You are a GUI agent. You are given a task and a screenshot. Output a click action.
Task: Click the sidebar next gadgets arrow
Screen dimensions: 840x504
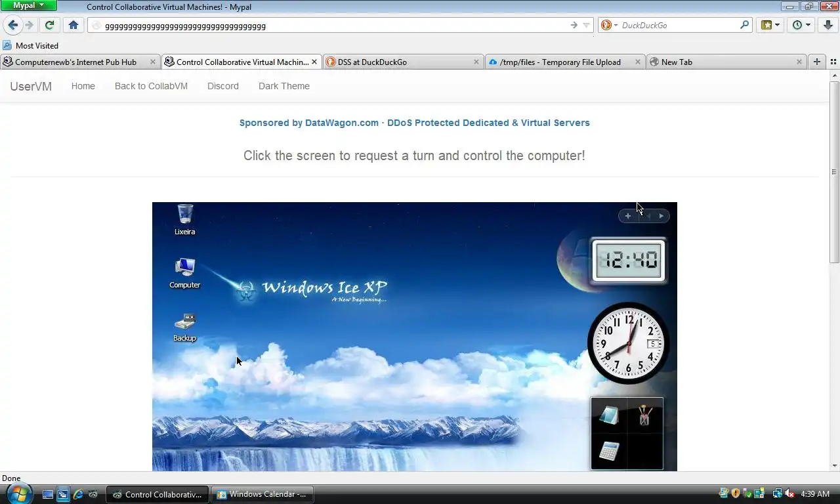click(661, 216)
